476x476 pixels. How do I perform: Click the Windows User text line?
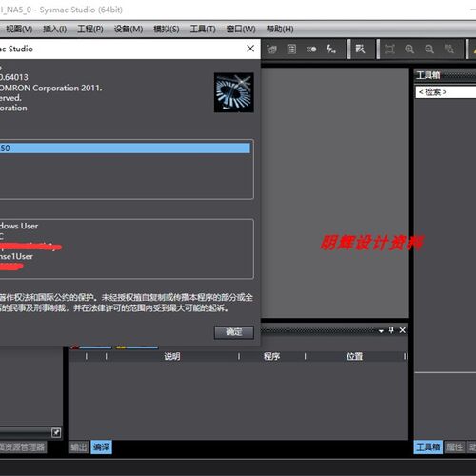click(x=19, y=226)
